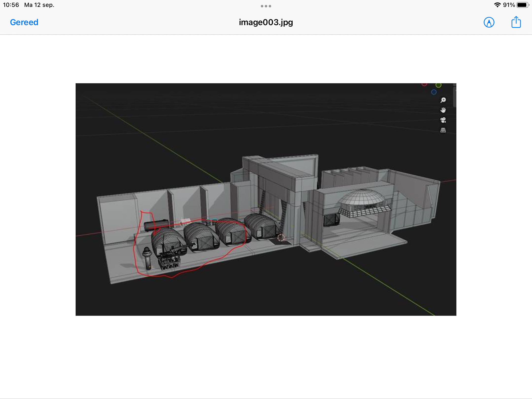Click the blue Z axis gizmo circle
This screenshot has height=399, width=532.
click(x=434, y=92)
